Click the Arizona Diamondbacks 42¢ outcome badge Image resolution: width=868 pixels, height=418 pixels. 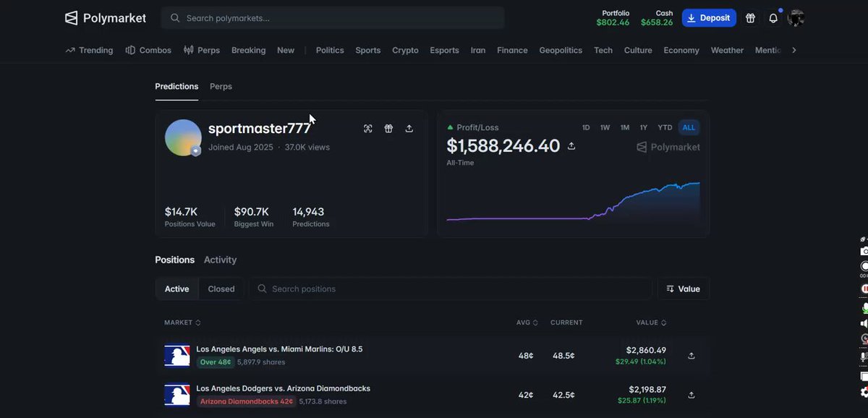pos(246,401)
